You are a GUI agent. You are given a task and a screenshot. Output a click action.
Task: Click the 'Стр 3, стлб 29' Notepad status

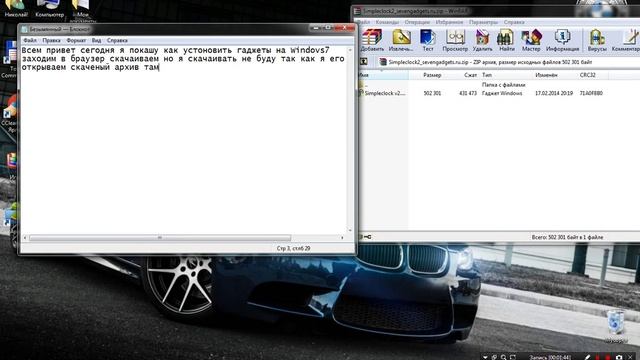pyautogui.click(x=293, y=248)
